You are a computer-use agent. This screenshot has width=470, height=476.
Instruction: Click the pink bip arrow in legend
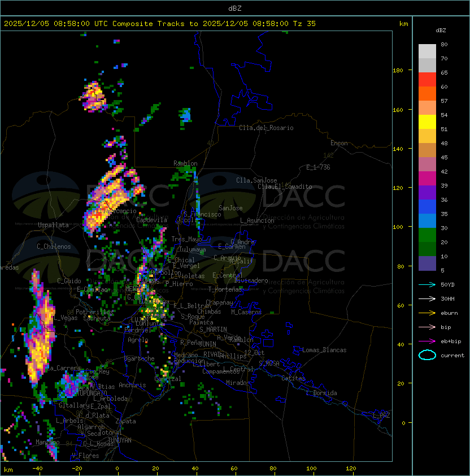pos(427,327)
